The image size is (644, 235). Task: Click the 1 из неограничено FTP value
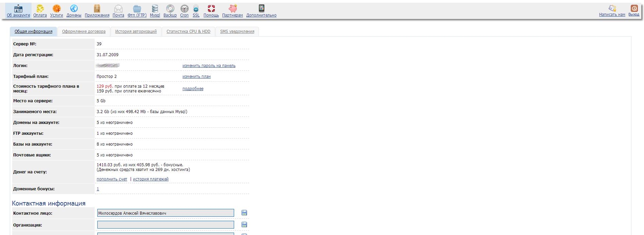point(115,133)
